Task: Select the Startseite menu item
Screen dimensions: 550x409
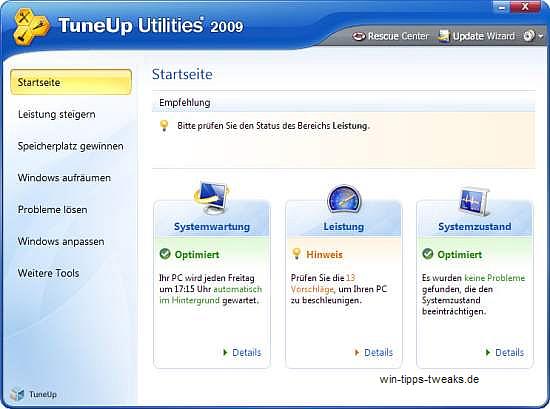Action: tap(71, 82)
